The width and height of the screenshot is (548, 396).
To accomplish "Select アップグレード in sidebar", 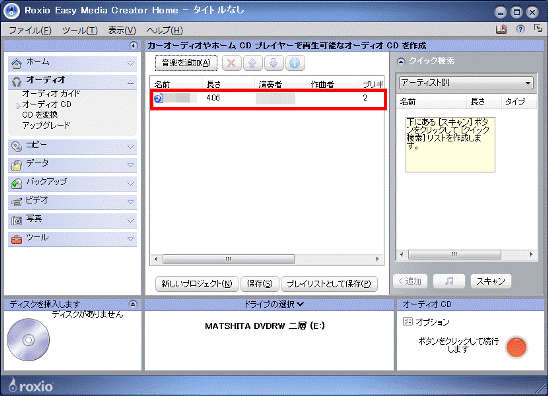I will [46, 125].
